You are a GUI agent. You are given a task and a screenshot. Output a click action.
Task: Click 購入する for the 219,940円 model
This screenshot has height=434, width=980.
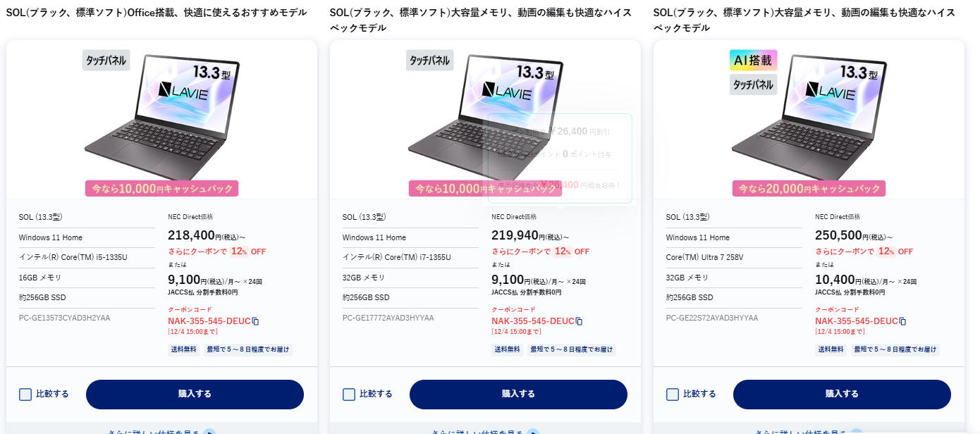pos(518,395)
